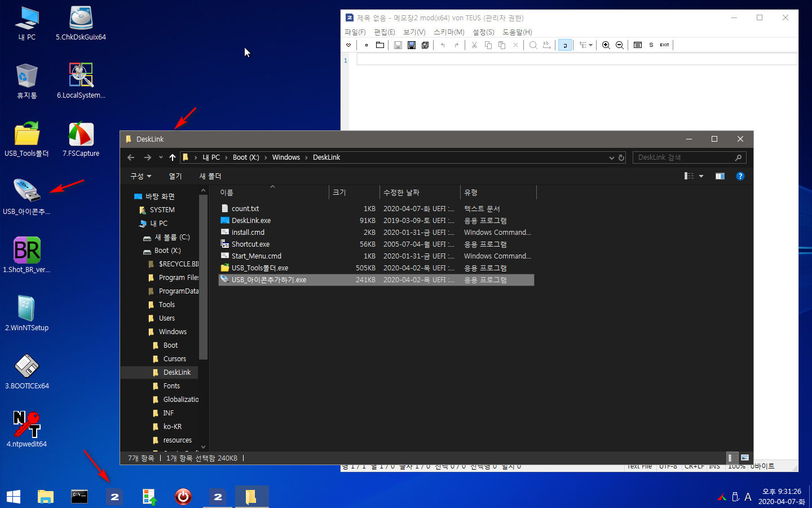
Task: Open the 4.ntpwedit64 desktop icon
Action: tap(27, 430)
